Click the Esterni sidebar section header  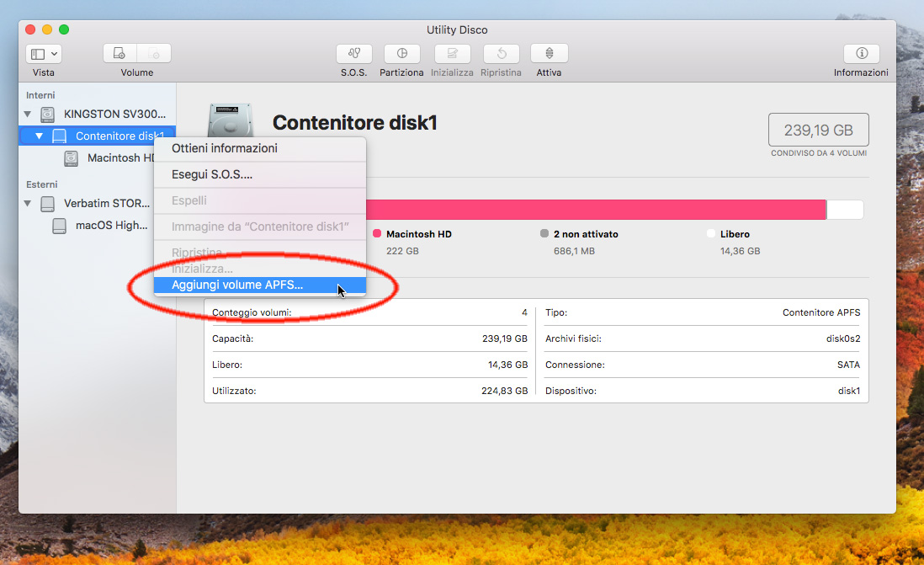[41, 184]
